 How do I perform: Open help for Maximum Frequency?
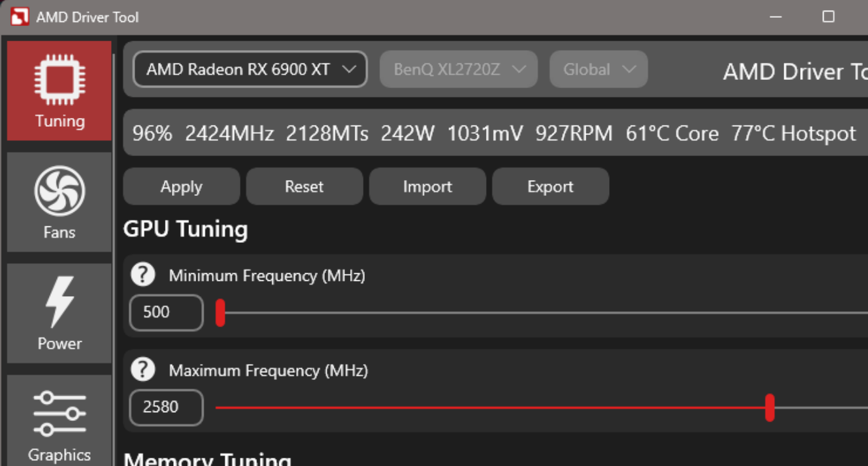[x=143, y=369]
